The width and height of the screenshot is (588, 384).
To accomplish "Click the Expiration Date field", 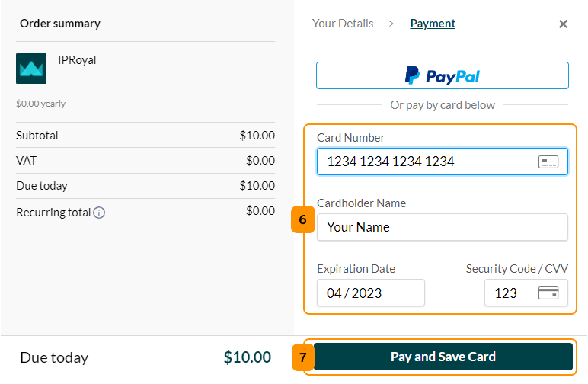I will pyautogui.click(x=370, y=293).
